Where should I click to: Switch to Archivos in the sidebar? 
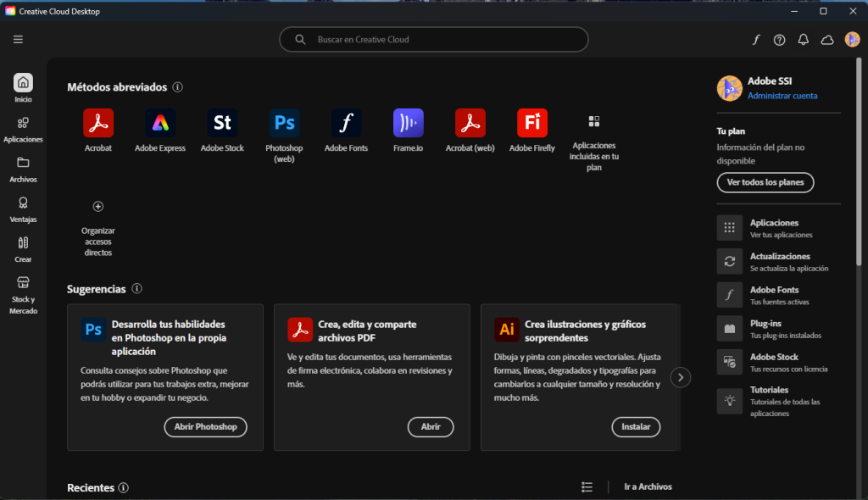[x=23, y=169]
